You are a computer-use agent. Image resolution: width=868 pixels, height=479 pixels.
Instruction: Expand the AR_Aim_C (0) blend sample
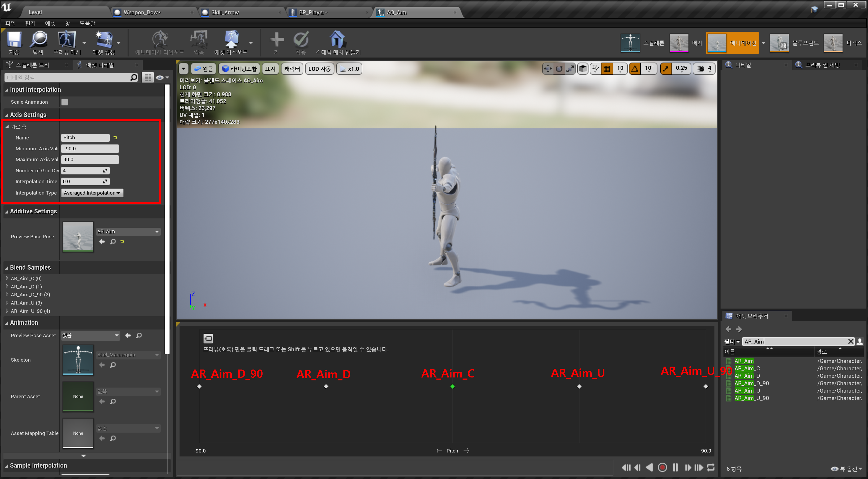point(7,278)
